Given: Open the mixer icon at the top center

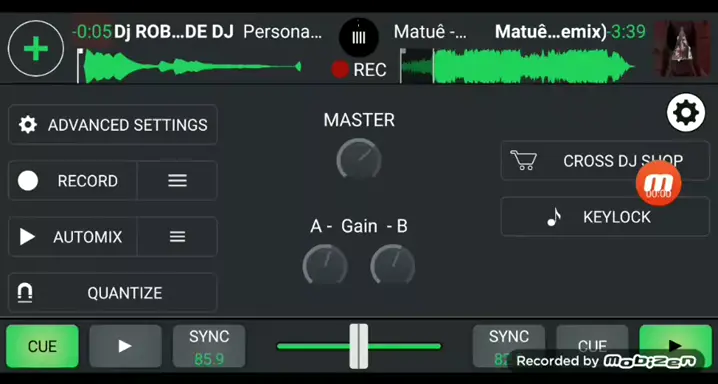Looking at the screenshot, I should click(359, 38).
